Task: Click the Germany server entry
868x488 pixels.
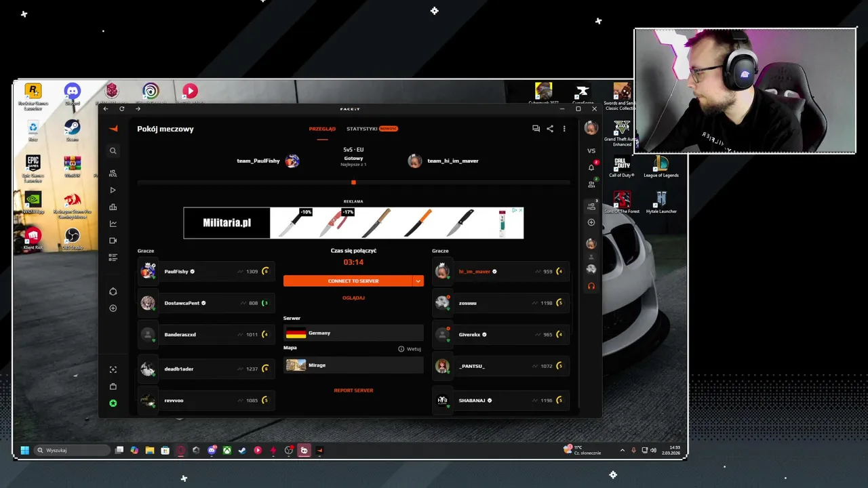Action: pos(353,333)
